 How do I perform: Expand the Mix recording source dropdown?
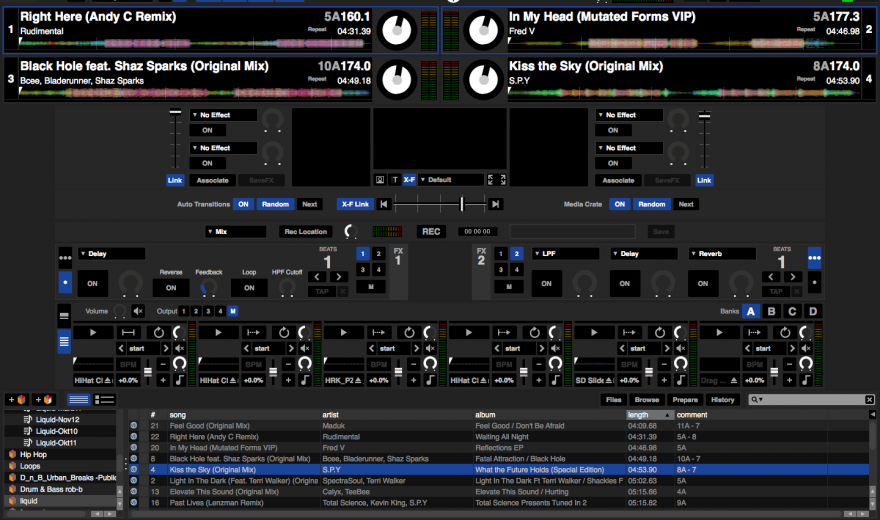point(234,231)
